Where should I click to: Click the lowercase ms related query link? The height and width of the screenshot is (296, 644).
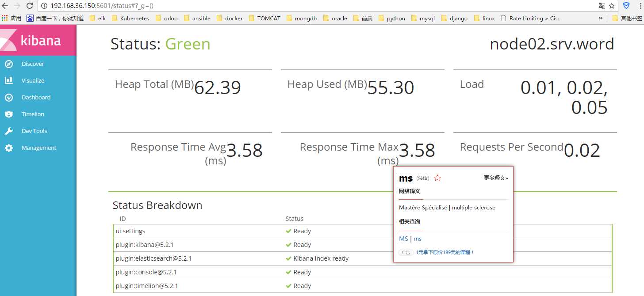pyautogui.click(x=418, y=239)
